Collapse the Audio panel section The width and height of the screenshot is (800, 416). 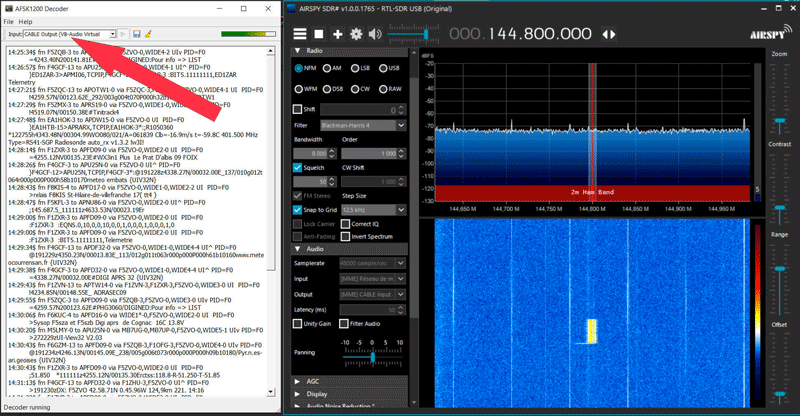[297, 249]
